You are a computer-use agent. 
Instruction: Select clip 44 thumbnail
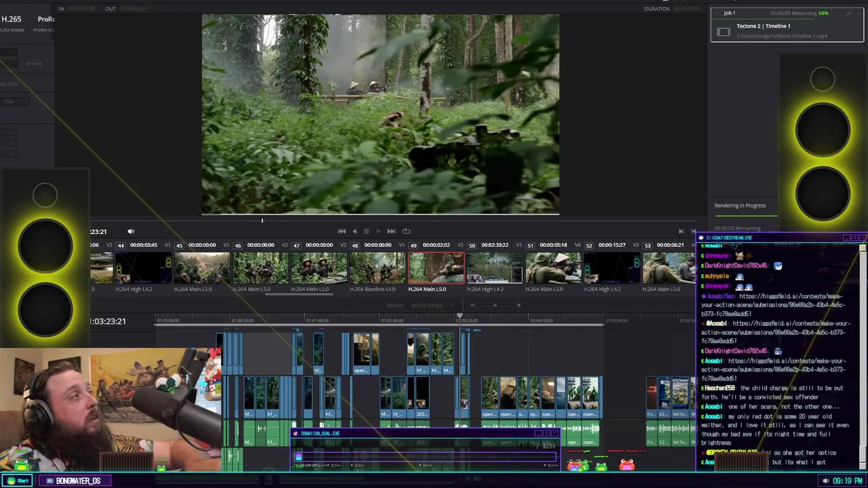point(143,268)
